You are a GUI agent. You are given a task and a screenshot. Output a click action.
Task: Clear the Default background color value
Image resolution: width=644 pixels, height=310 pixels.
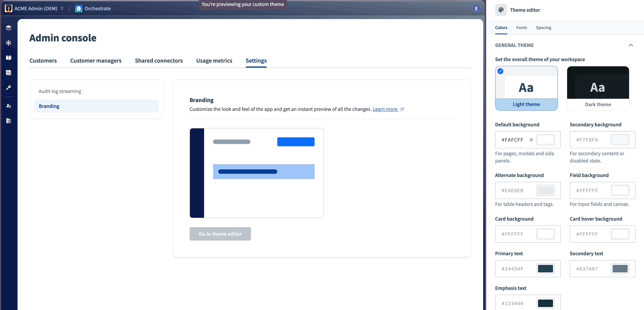531,140
